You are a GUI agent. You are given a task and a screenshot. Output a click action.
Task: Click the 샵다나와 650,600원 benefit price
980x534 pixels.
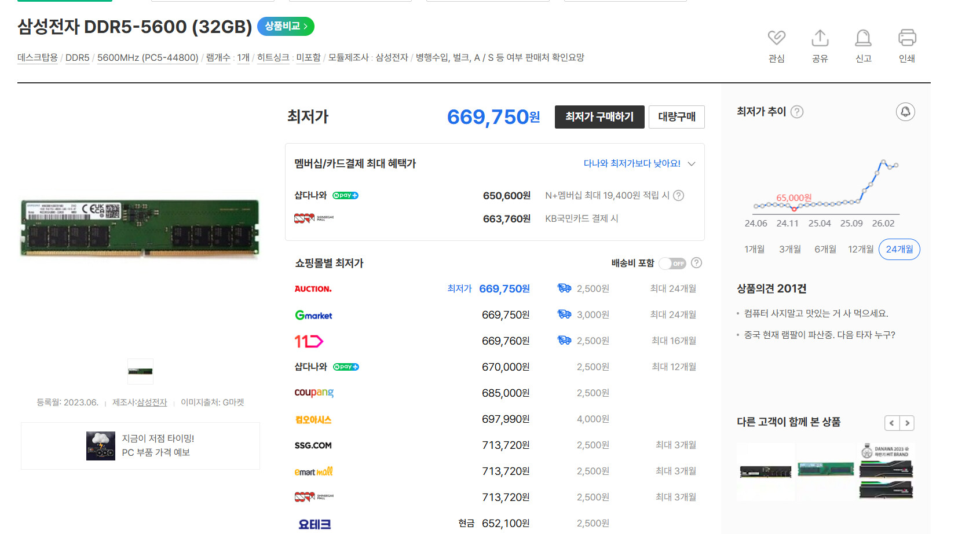(x=507, y=196)
